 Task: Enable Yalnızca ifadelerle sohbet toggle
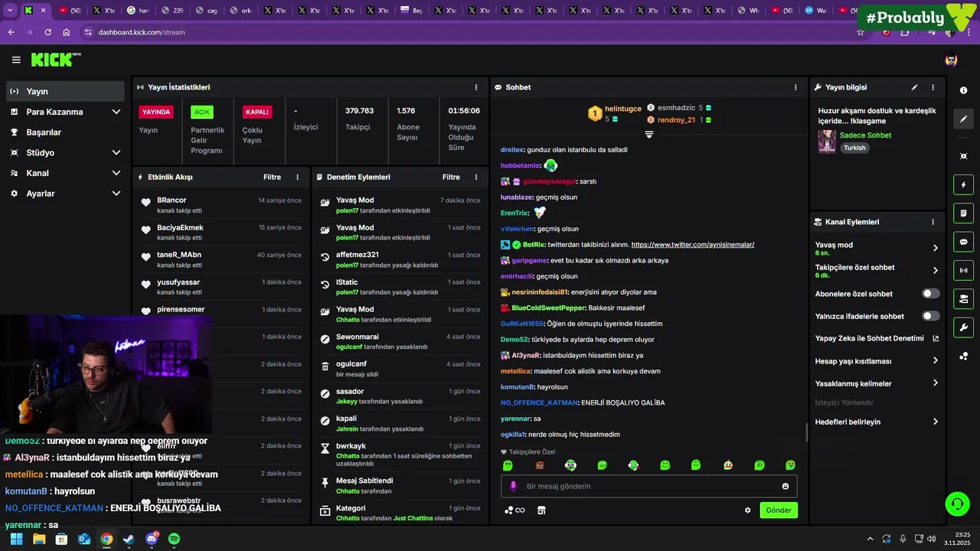931,316
